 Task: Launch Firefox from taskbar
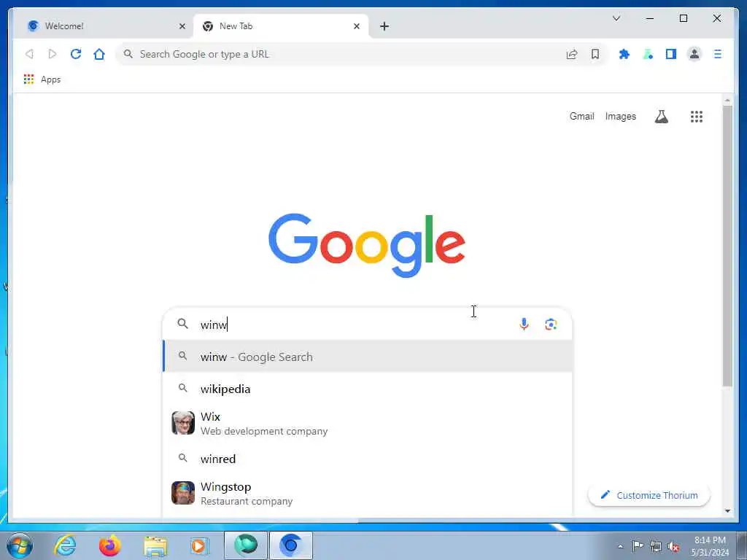click(109, 545)
